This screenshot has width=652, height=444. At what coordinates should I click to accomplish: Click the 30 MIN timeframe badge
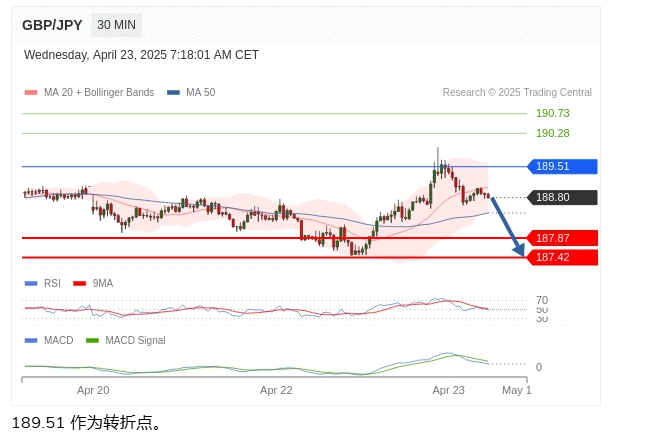click(116, 25)
